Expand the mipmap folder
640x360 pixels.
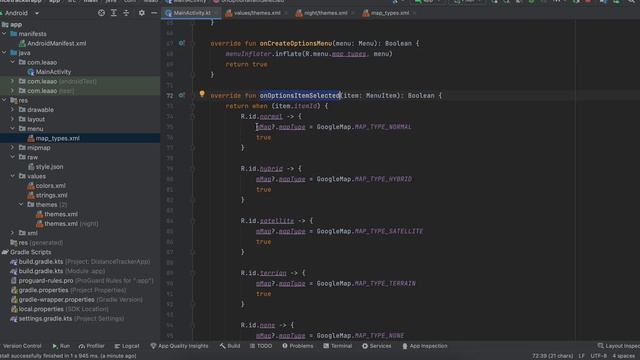[x=12, y=148]
